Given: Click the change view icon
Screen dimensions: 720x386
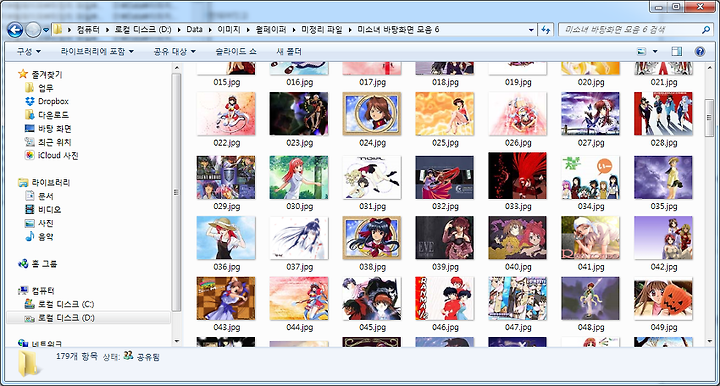Looking at the screenshot, I should [x=641, y=51].
